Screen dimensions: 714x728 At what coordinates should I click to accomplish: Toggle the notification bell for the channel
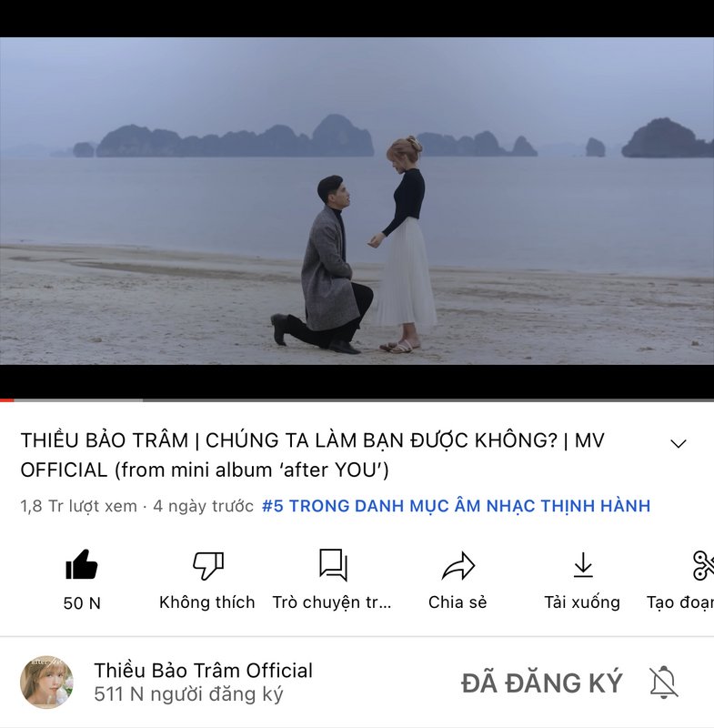click(x=663, y=682)
